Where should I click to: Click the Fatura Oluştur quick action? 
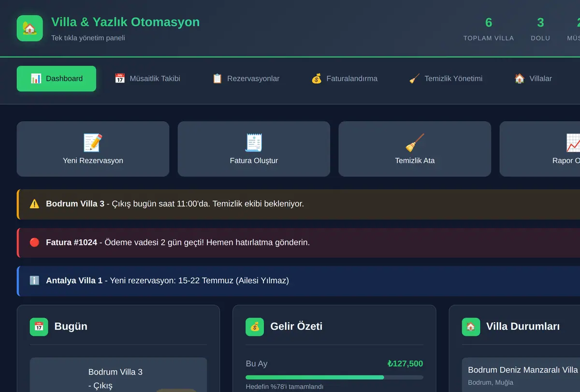click(x=254, y=149)
